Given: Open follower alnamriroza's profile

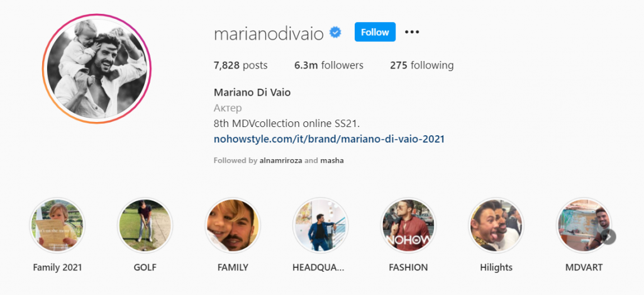Looking at the screenshot, I should click(x=281, y=160).
